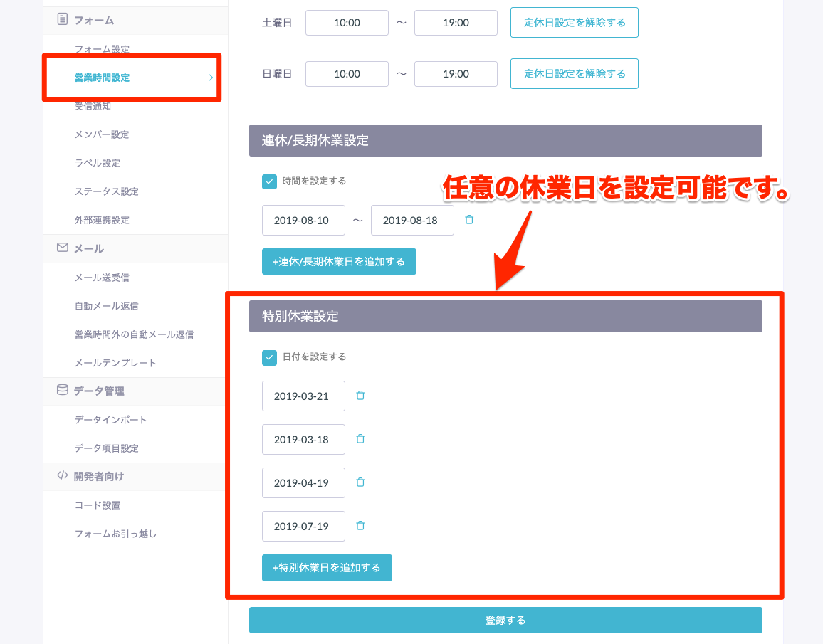Click +連休/長期休業日を追加する button

339,262
